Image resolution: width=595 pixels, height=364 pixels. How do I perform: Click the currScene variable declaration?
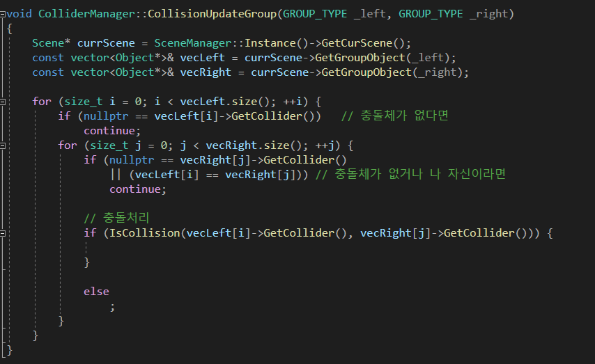pyautogui.click(x=106, y=43)
